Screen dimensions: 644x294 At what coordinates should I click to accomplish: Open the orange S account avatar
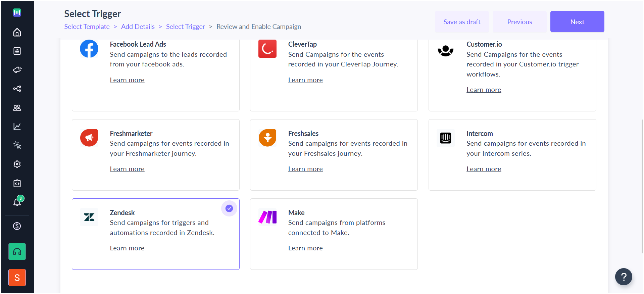click(17, 278)
